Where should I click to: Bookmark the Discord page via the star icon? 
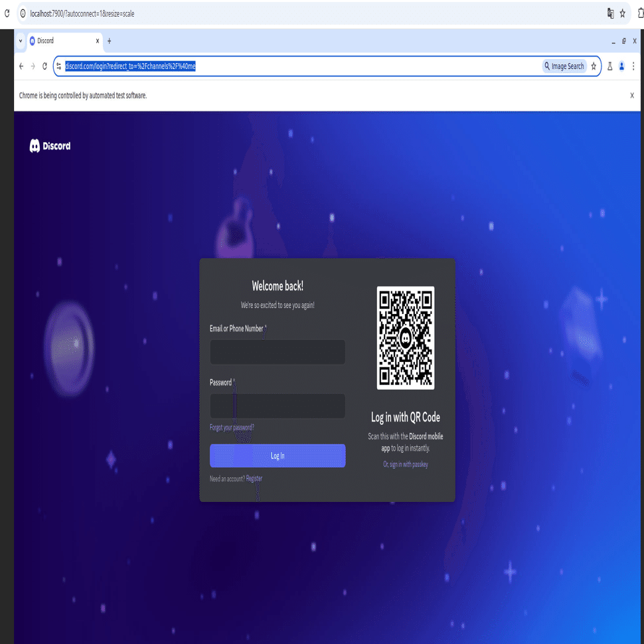pyautogui.click(x=593, y=66)
